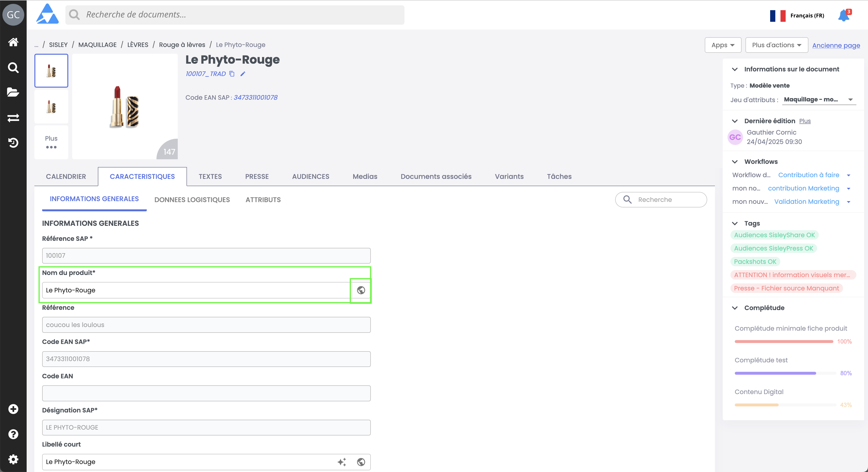The image size is (868, 472).
Task: Open translations globe for Nom du produit
Action: tap(361, 290)
